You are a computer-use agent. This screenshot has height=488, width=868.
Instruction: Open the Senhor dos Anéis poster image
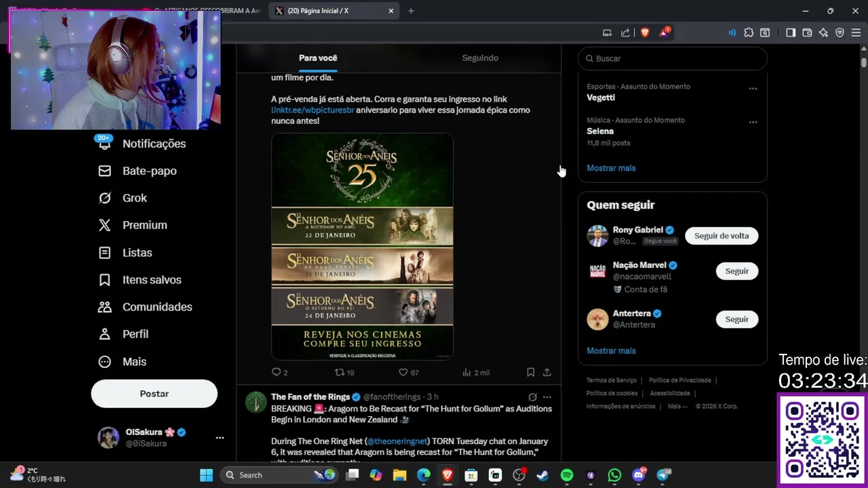(362, 247)
